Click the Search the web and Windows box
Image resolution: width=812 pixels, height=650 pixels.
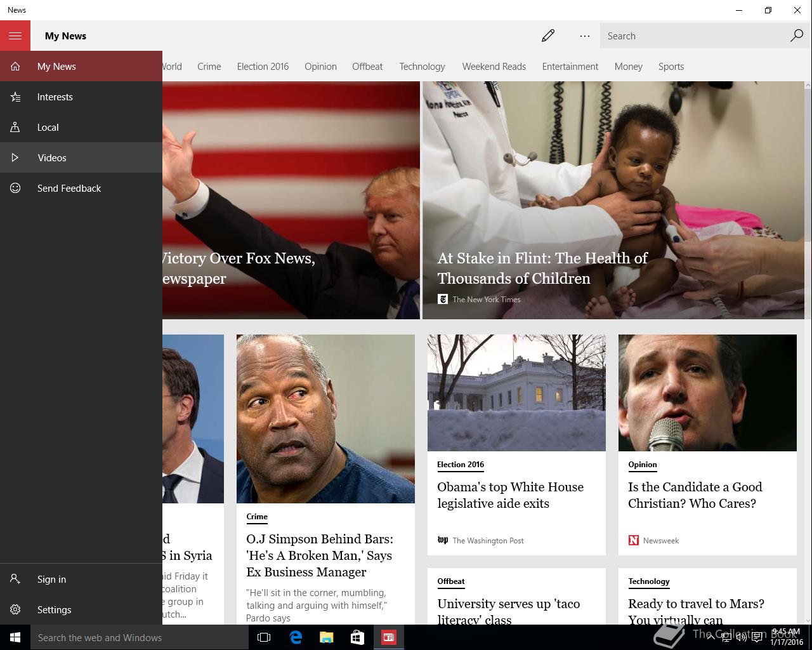140,637
